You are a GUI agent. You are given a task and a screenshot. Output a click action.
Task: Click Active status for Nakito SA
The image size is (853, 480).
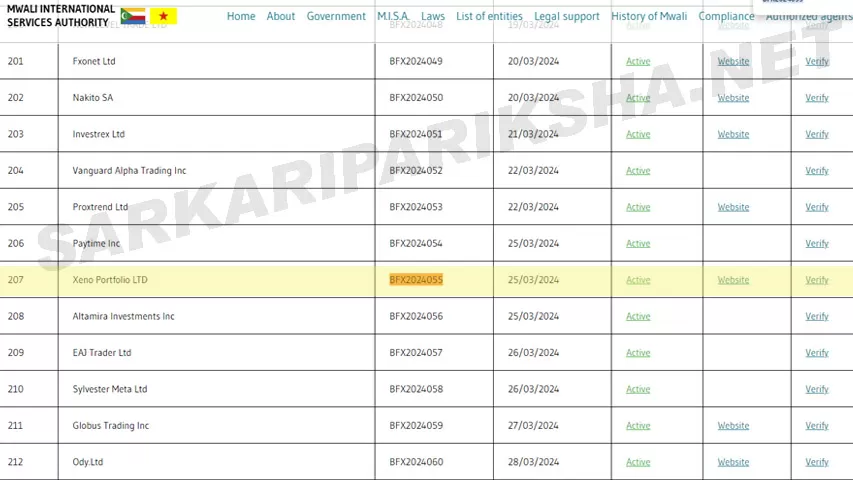click(x=638, y=98)
